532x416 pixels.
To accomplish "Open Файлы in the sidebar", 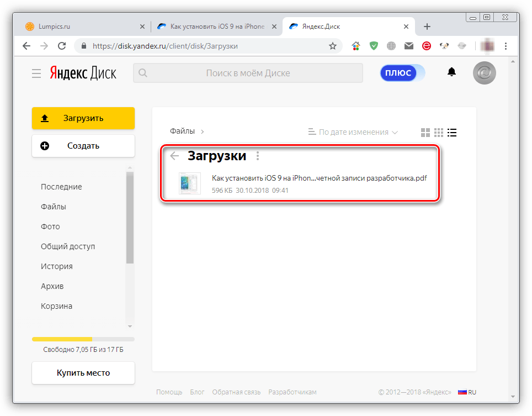I will [54, 207].
